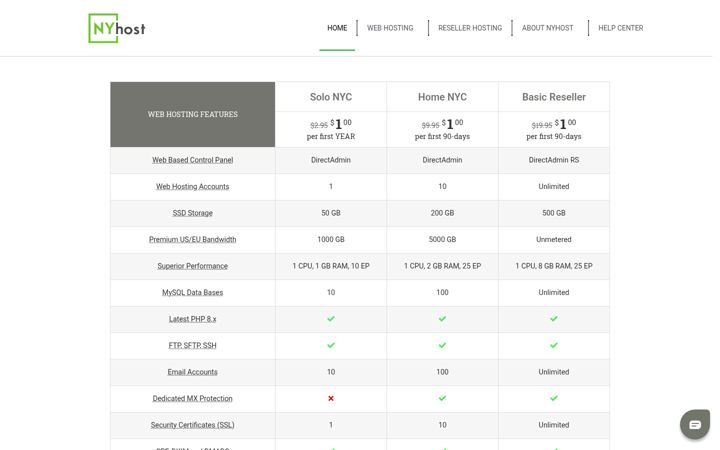
Task: Click the NYhost logo
Action: pos(117,28)
